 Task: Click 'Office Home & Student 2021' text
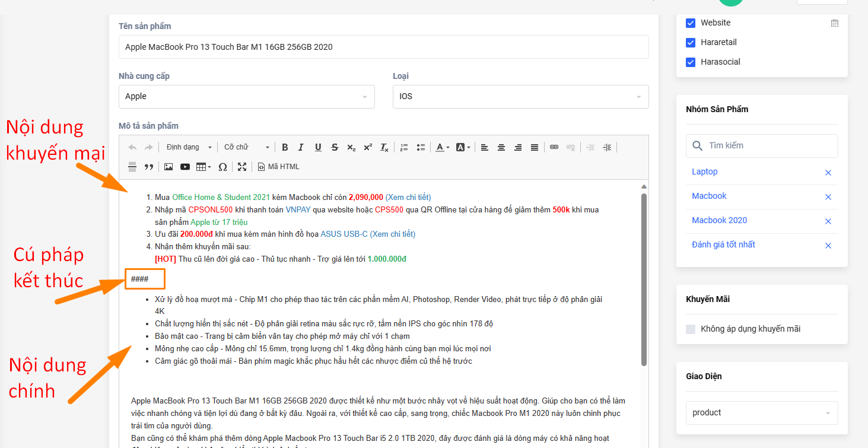click(221, 197)
